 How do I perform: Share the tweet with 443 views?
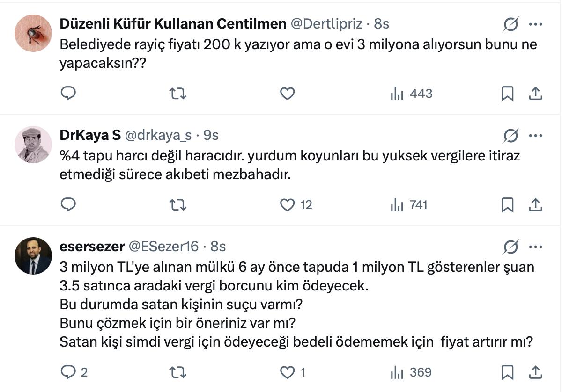(535, 94)
